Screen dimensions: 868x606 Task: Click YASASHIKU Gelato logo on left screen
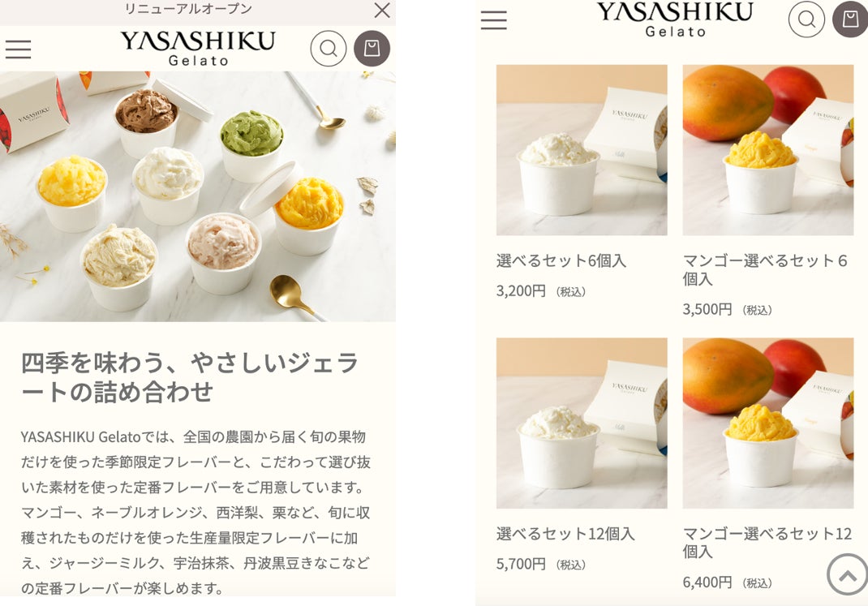point(198,49)
